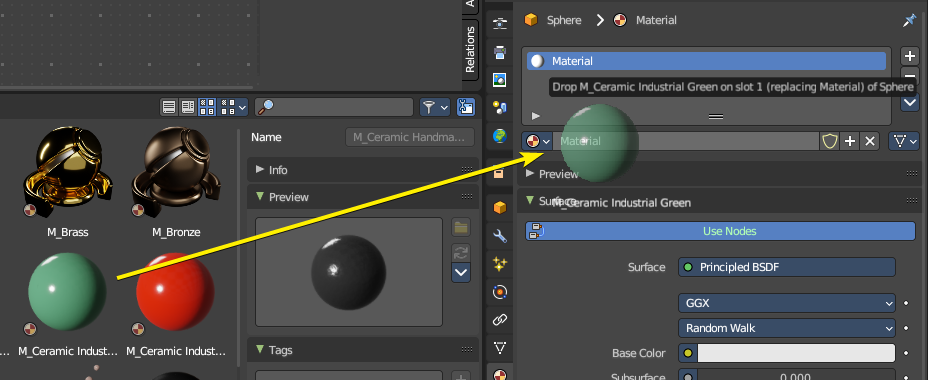The height and width of the screenshot is (380, 928).
Task: Collapse the Tags panel
Action: pos(260,350)
